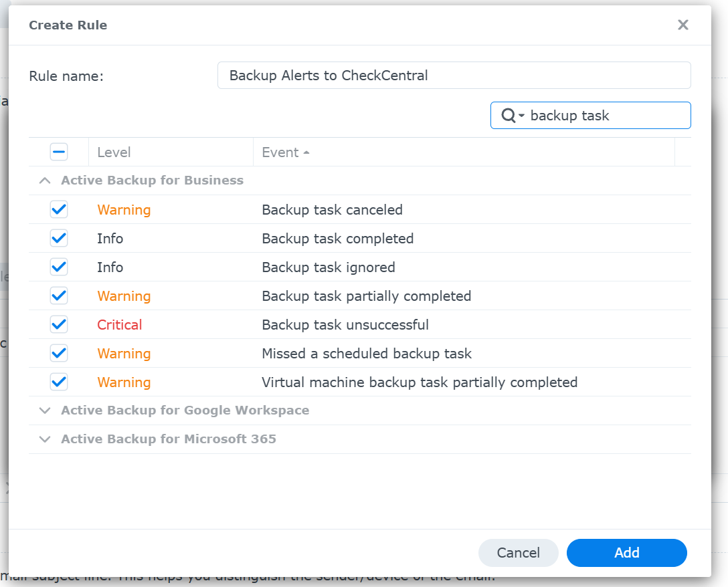This screenshot has width=728, height=587.
Task: Click Warning label for Virtual machine backup
Action: (124, 382)
